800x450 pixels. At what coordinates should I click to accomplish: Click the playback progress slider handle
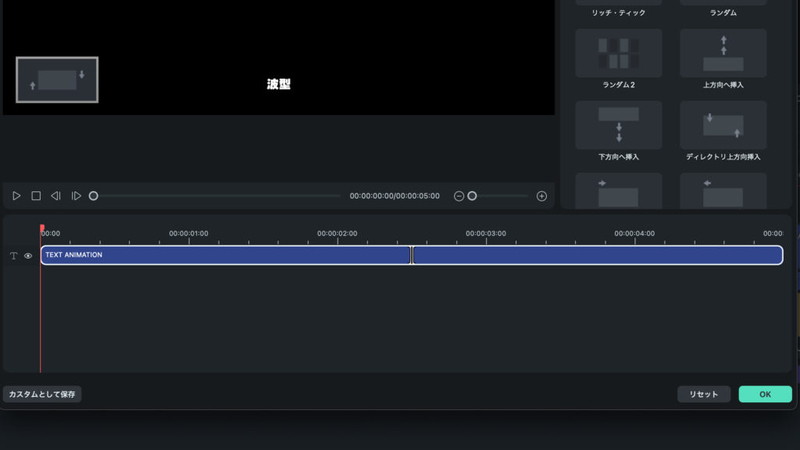pyautogui.click(x=93, y=196)
